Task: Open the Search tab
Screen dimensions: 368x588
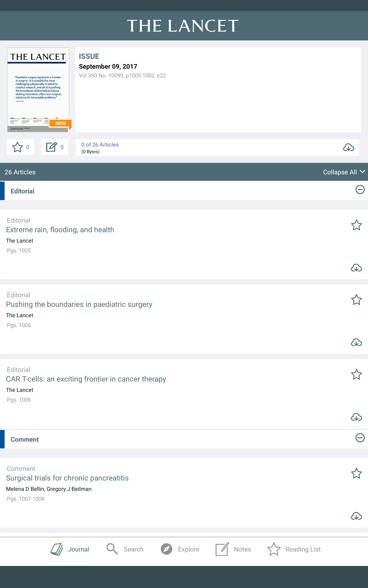Action: tap(125, 549)
